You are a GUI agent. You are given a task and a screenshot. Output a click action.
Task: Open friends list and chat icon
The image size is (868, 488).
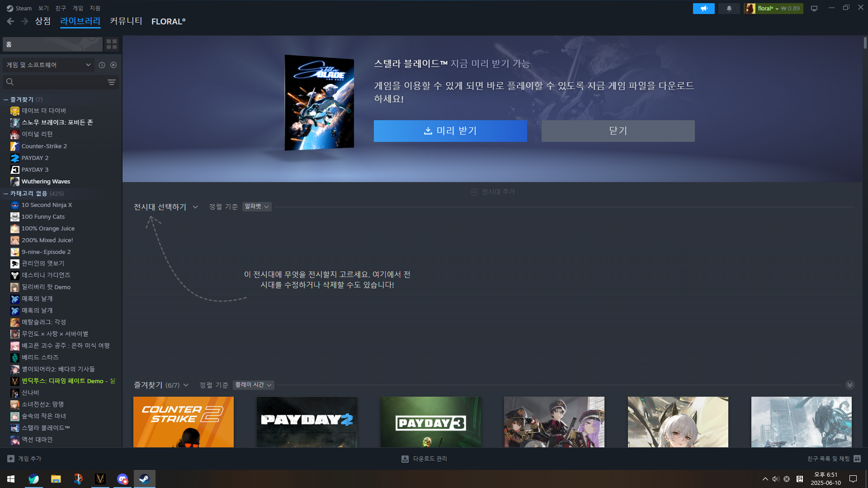pyautogui.click(x=857, y=459)
